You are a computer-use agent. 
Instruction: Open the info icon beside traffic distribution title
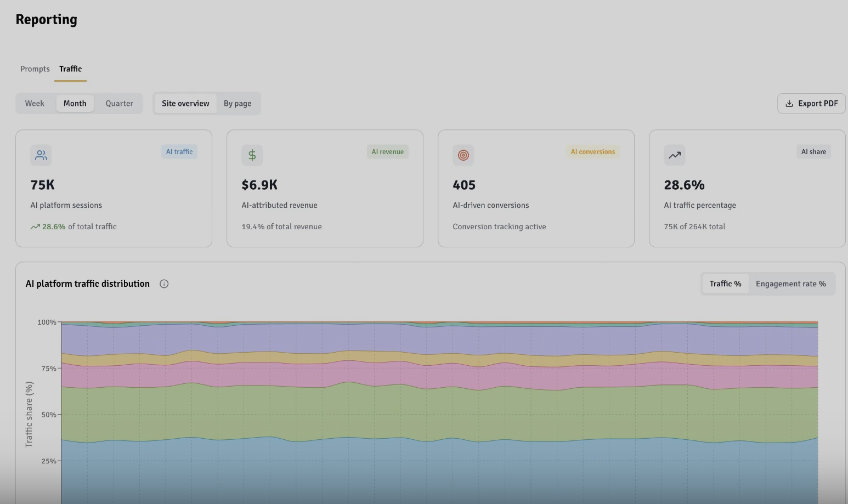164,284
